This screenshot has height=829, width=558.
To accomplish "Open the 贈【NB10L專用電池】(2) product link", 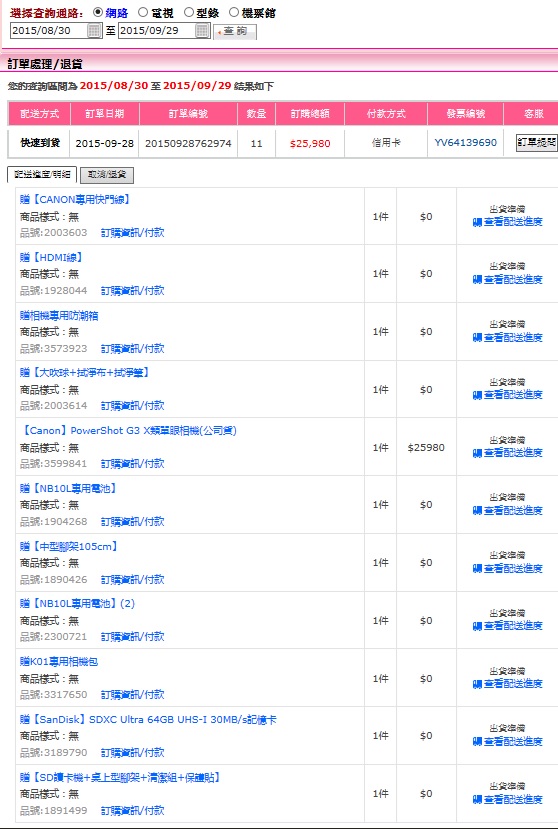I will coord(77,603).
